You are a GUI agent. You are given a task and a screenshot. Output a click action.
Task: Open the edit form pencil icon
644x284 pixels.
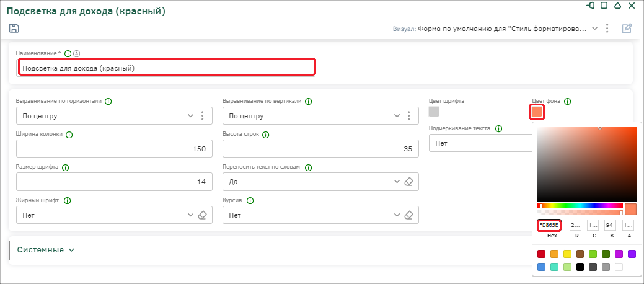click(x=627, y=29)
